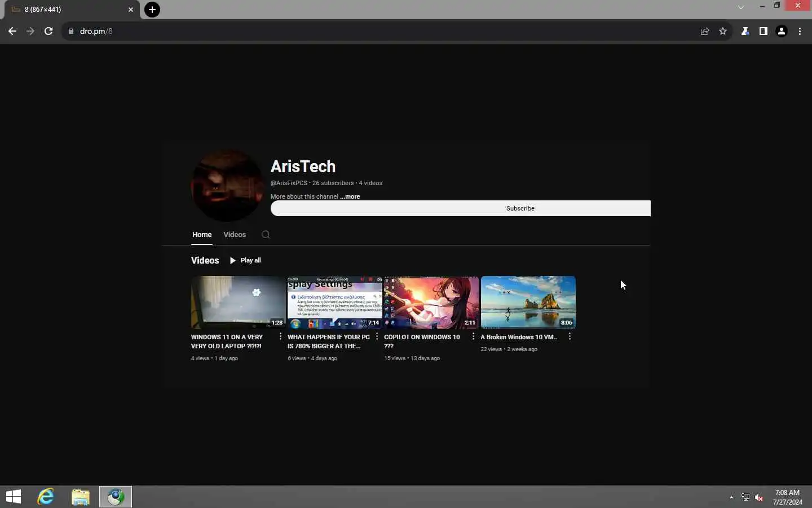The width and height of the screenshot is (812, 508).
Task: Open options menu for Windows 11 laptop video
Action: pos(280,336)
